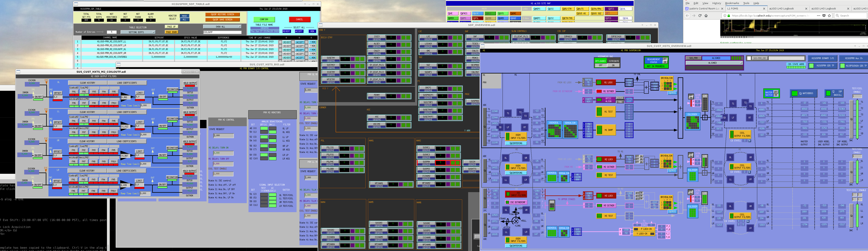The height and width of the screenshot is (251, 868).
Task: Open H1SUSPRM BINARY I/O screen
Action: point(822,58)
